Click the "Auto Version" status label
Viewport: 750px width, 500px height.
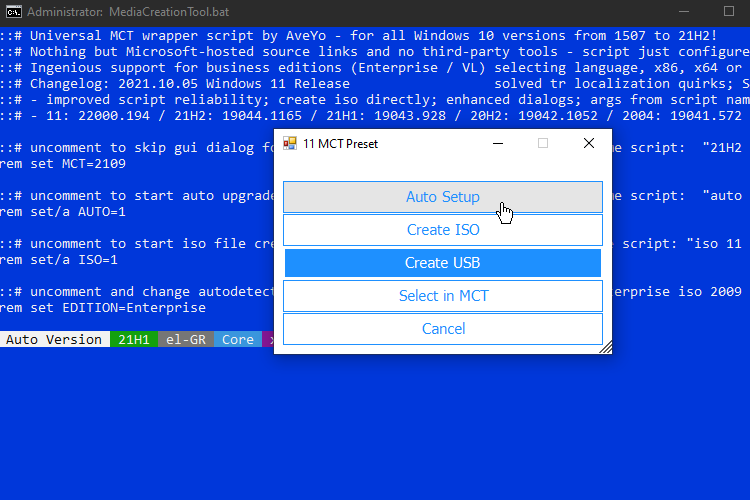click(x=54, y=339)
